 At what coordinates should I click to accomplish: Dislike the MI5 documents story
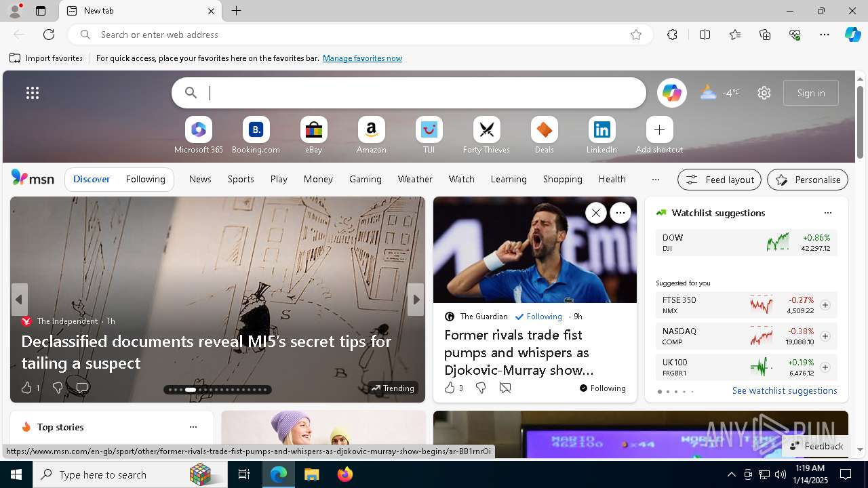(x=58, y=388)
